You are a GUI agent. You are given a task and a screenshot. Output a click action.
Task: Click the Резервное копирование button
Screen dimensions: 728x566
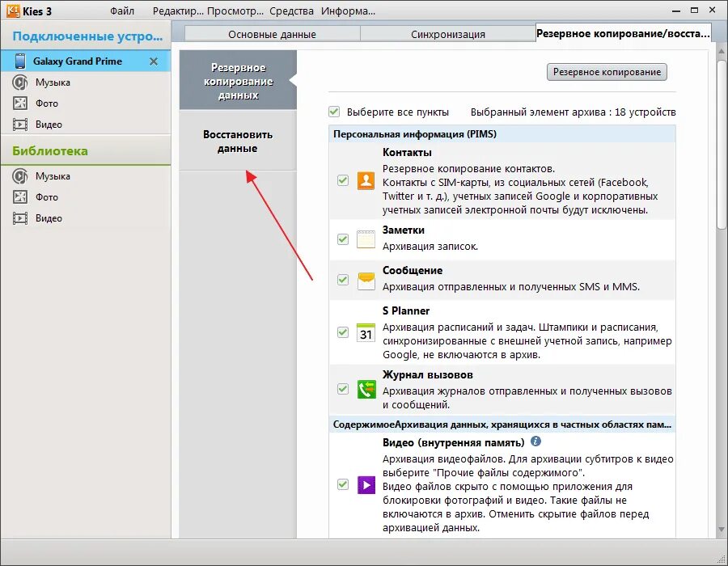pos(607,72)
